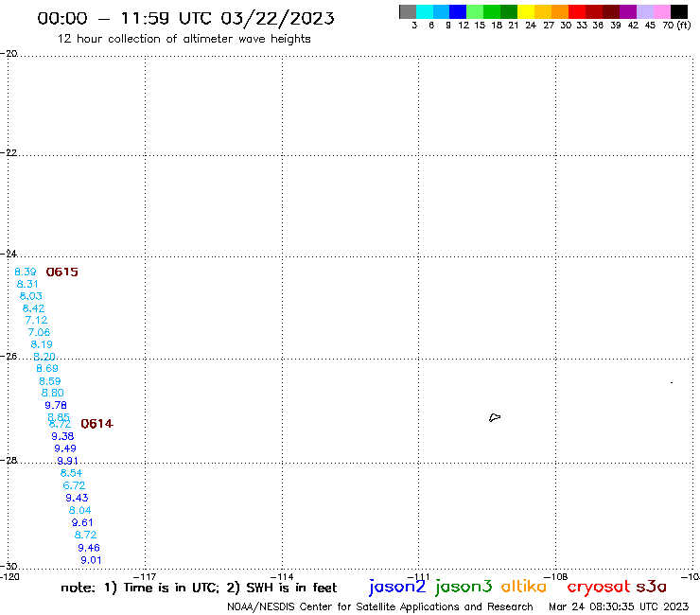
Task: Click the 0615 pass time label
Action: 62,272
